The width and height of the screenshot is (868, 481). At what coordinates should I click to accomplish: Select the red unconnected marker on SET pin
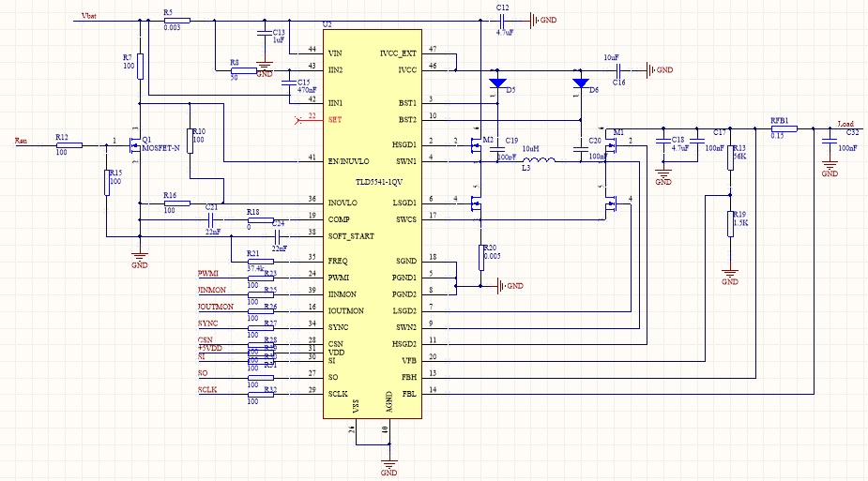297,120
